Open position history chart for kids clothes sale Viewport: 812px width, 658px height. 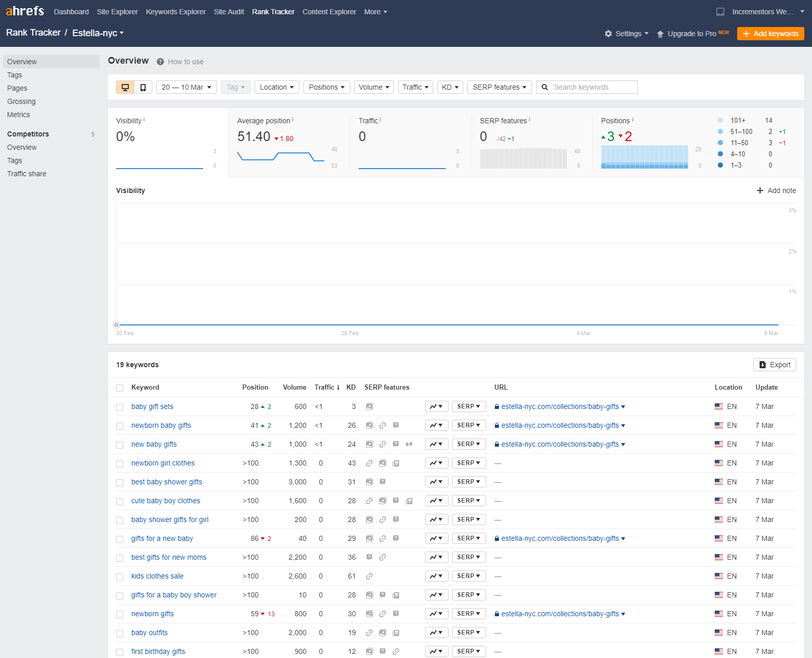click(437, 576)
